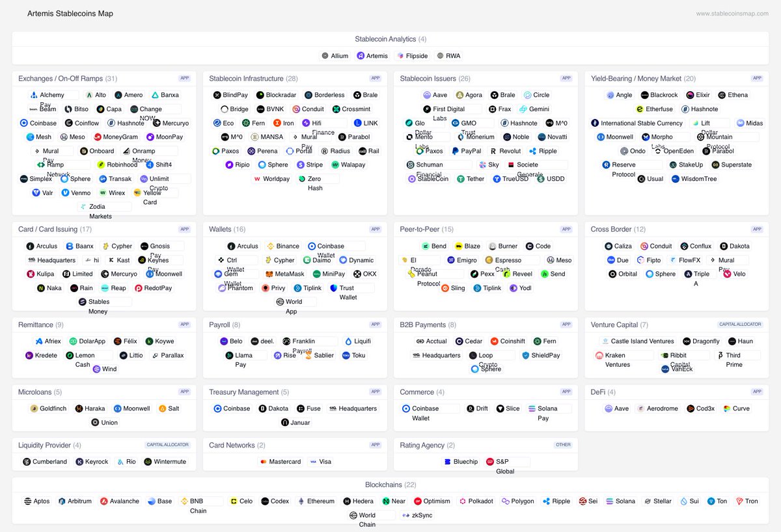Click the Wintermute logo icon
Viewport: 781px width, 532px height.
click(x=148, y=462)
